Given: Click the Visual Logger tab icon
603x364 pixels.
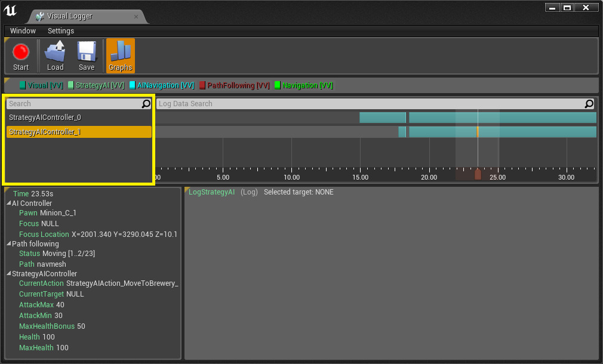Looking at the screenshot, I should tap(39, 16).
